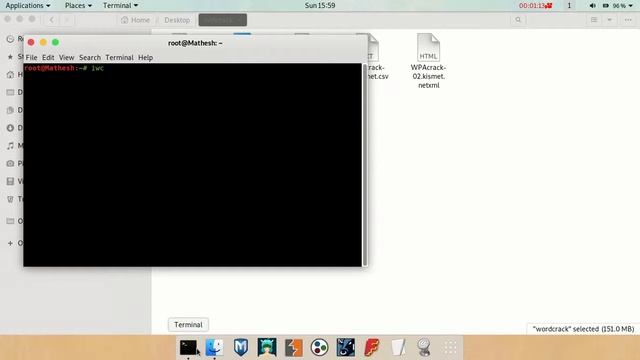This screenshot has width=640, height=360.
Task: Show all applications grid in dock
Action: tap(451, 347)
